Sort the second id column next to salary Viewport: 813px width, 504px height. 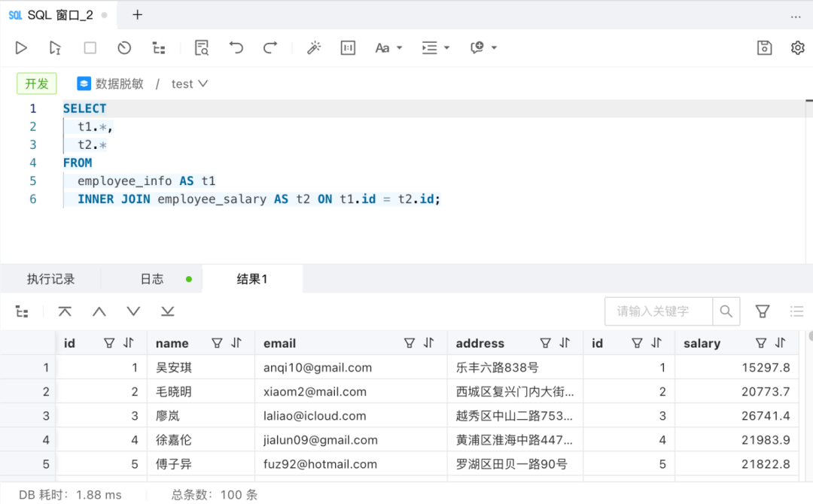pos(656,343)
